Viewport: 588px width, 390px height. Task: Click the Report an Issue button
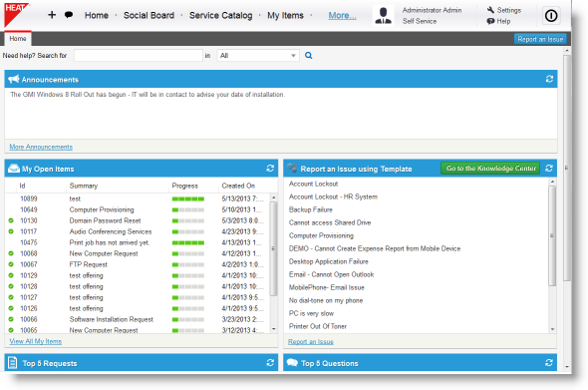(x=540, y=39)
